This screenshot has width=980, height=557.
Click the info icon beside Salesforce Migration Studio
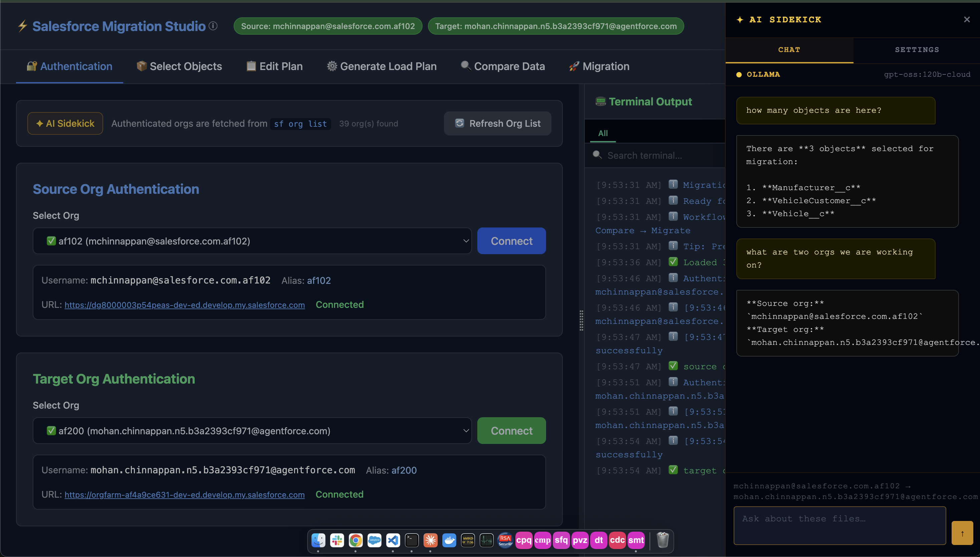pyautogui.click(x=213, y=26)
